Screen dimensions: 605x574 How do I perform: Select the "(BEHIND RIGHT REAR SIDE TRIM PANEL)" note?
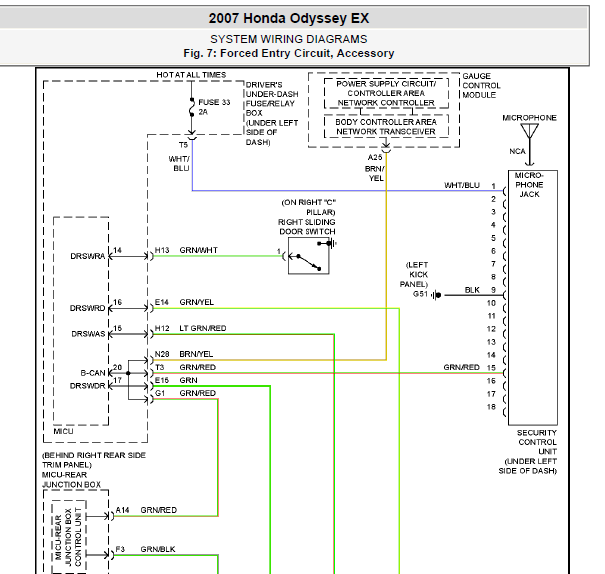94,460
